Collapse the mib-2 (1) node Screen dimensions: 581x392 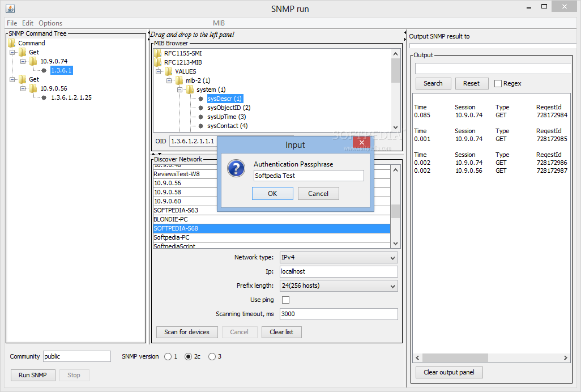[x=169, y=80]
